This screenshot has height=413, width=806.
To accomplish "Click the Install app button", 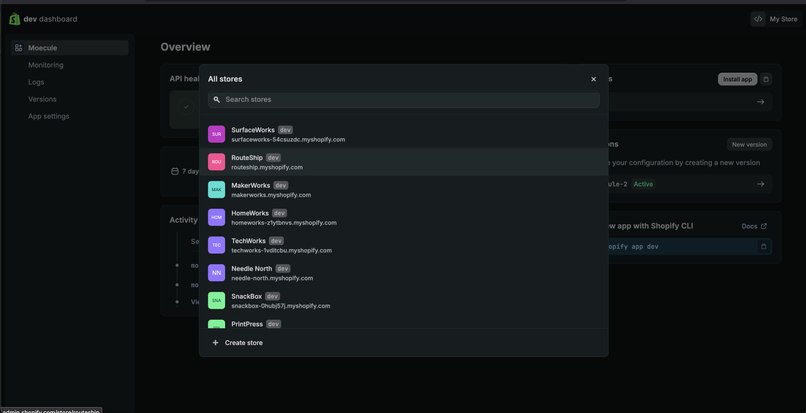I will [x=737, y=79].
